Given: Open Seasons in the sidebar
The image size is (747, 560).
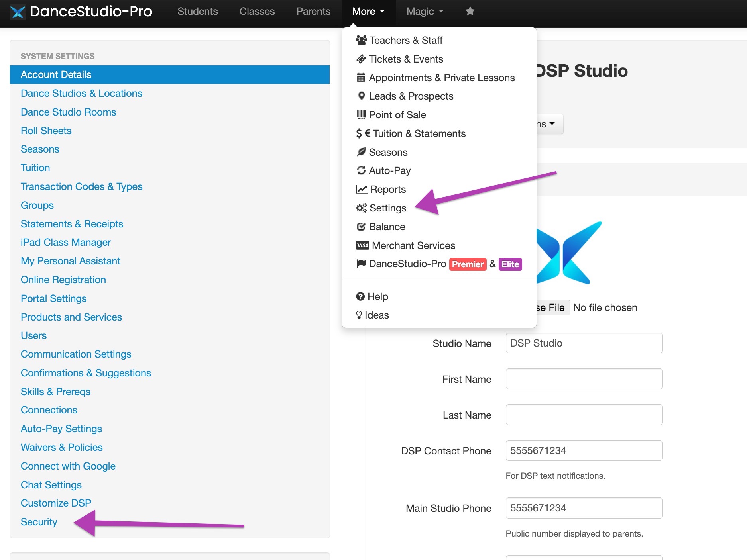Looking at the screenshot, I should pyautogui.click(x=40, y=149).
